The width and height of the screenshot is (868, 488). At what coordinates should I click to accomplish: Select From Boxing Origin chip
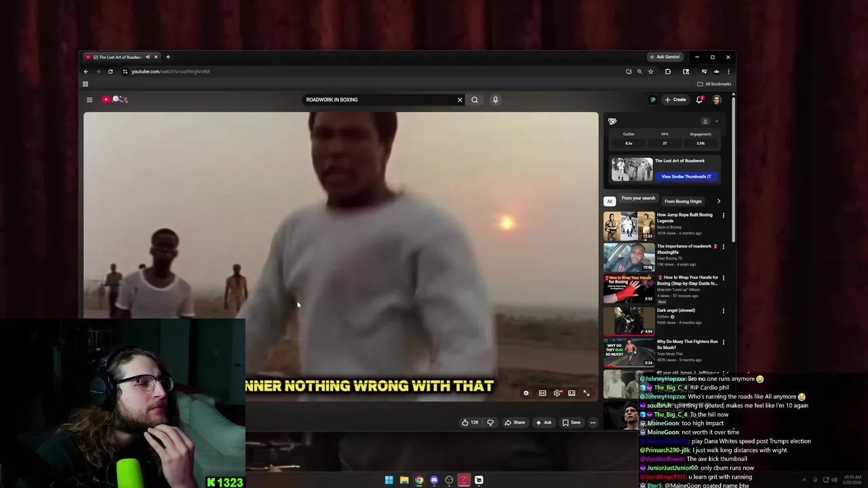coord(683,201)
